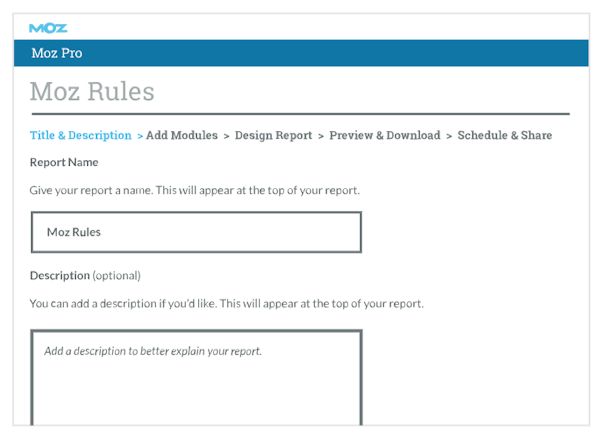The height and width of the screenshot is (439, 600).
Task: Click the "You can add a description" helper text
Action: (x=227, y=303)
